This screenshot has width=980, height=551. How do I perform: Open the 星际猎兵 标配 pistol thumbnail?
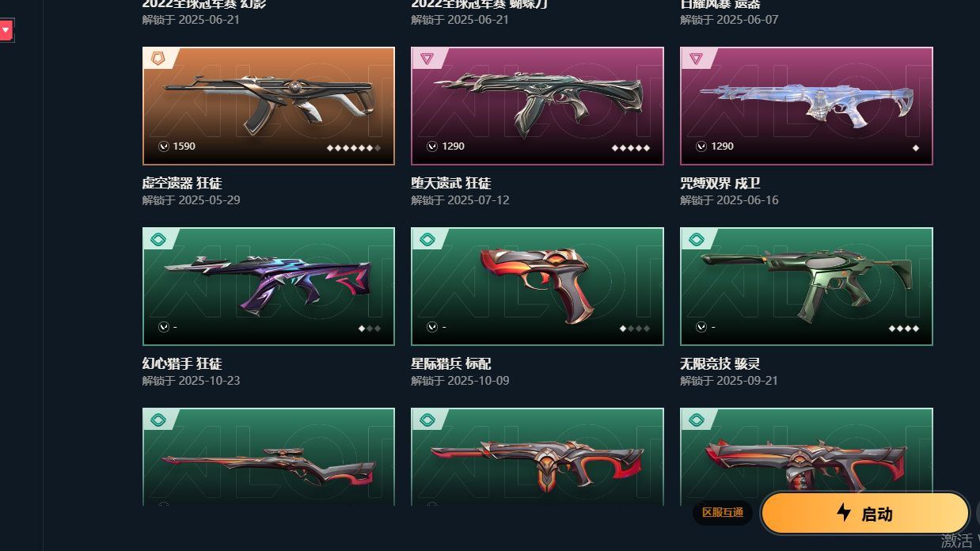coord(537,287)
